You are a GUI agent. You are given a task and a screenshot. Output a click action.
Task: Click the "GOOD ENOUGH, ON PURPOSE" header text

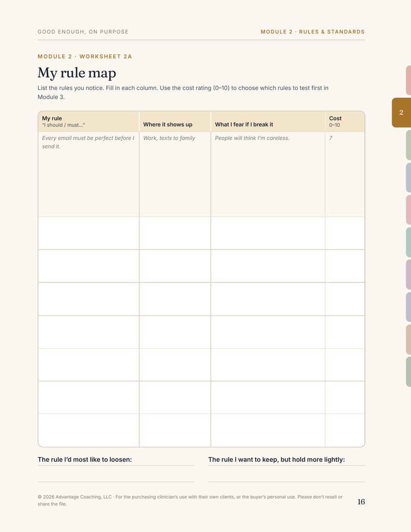(83, 31)
